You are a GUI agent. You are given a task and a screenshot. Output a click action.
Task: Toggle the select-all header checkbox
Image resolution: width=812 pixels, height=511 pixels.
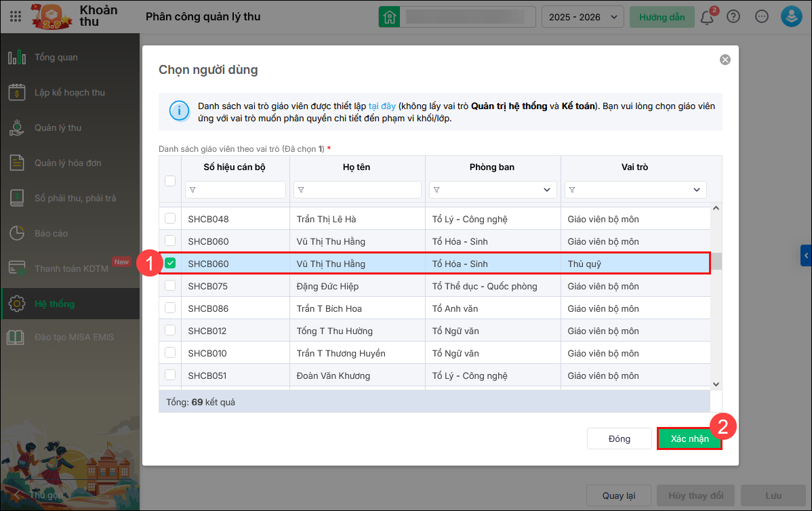tap(170, 181)
